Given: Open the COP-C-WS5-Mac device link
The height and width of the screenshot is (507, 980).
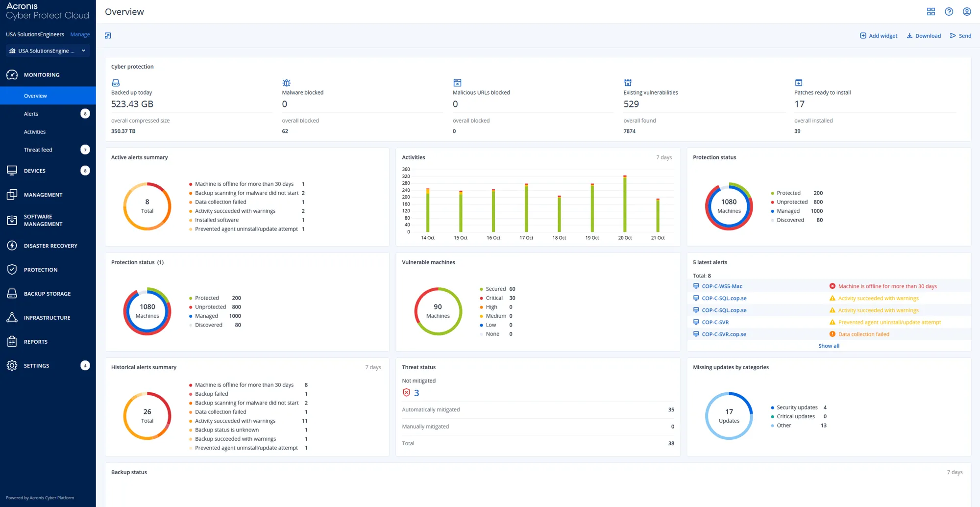Looking at the screenshot, I should (x=722, y=286).
